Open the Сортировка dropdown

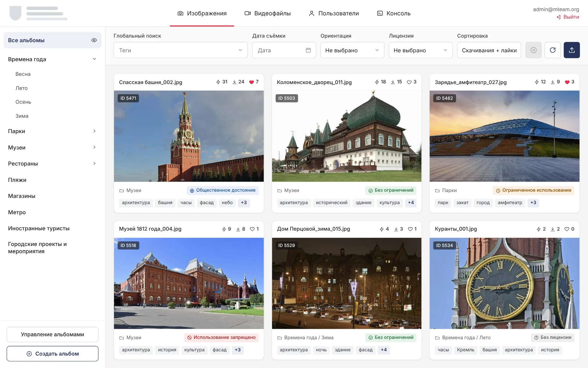pos(489,50)
